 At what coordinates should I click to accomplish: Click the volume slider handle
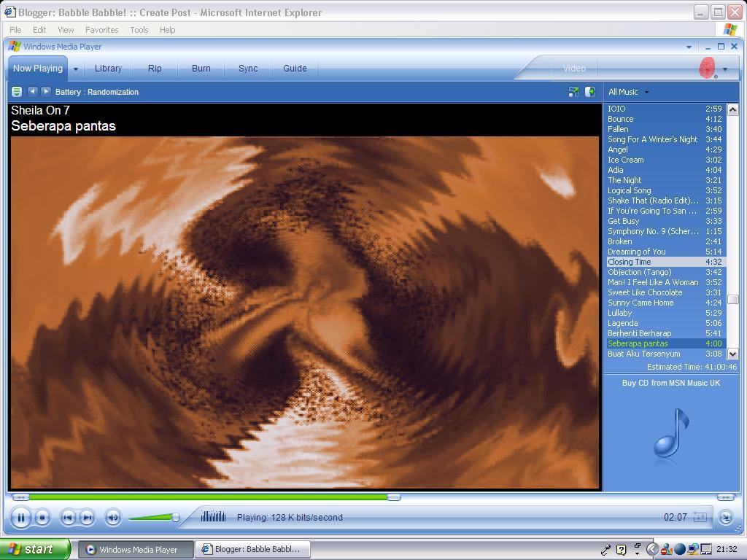(x=175, y=517)
